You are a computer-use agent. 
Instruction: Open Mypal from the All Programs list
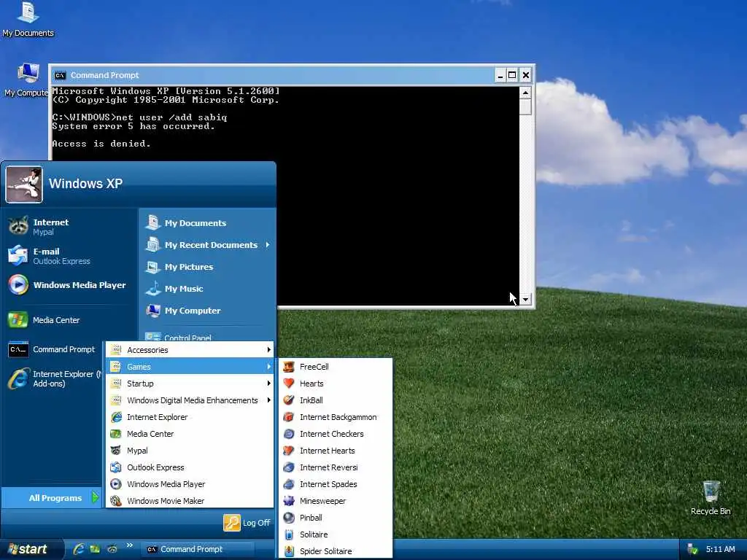pos(190,451)
